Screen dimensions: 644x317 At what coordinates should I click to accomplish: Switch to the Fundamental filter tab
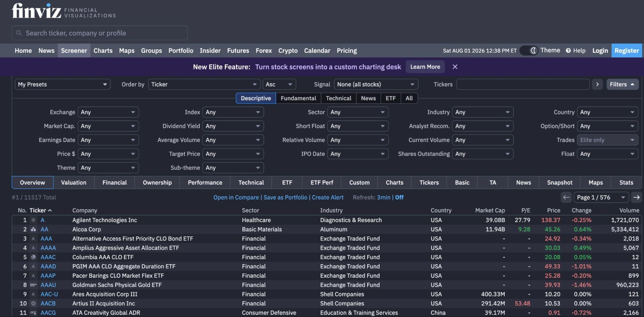click(x=298, y=98)
